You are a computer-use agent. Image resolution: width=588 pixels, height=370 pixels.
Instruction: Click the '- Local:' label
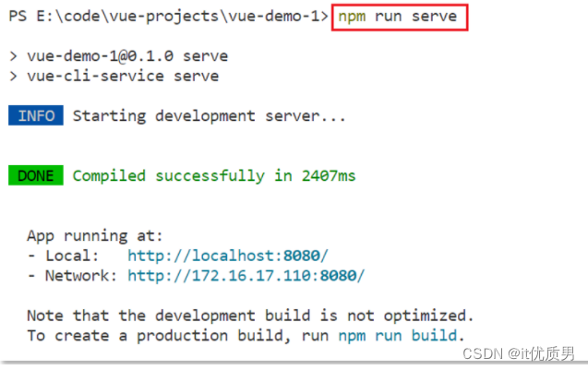63,256
